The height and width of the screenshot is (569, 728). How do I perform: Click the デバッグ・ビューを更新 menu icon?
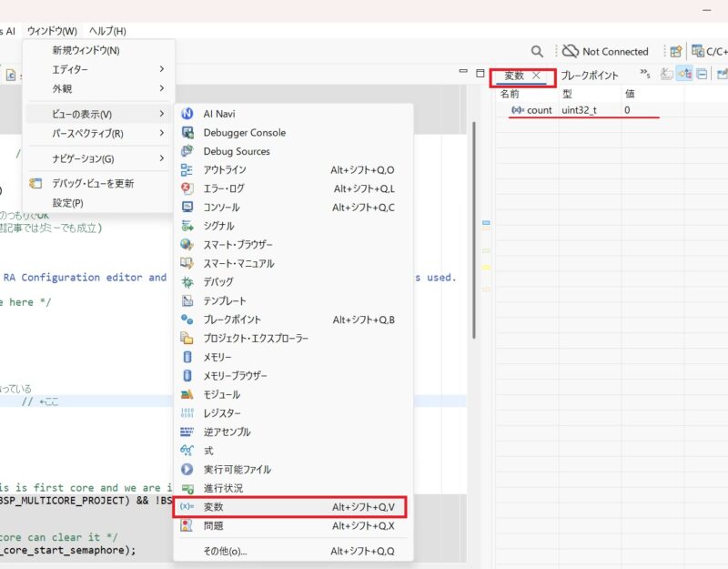[36, 184]
